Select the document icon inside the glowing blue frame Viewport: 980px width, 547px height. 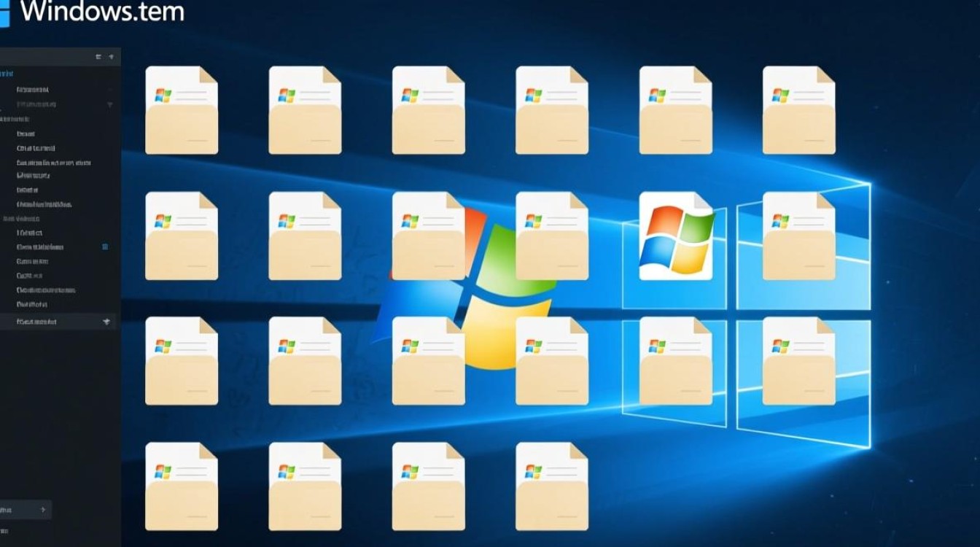(798, 233)
